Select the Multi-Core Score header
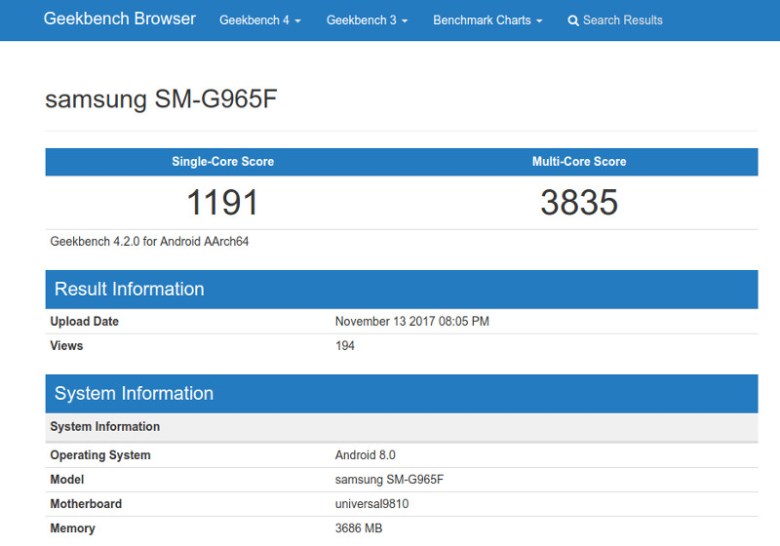780x546 pixels. pyautogui.click(x=579, y=161)
